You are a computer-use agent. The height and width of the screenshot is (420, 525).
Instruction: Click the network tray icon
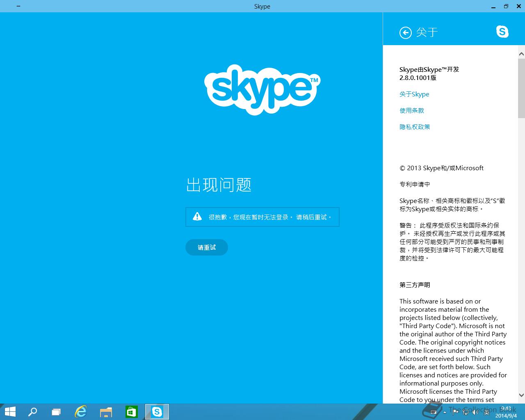click(466, 412)
